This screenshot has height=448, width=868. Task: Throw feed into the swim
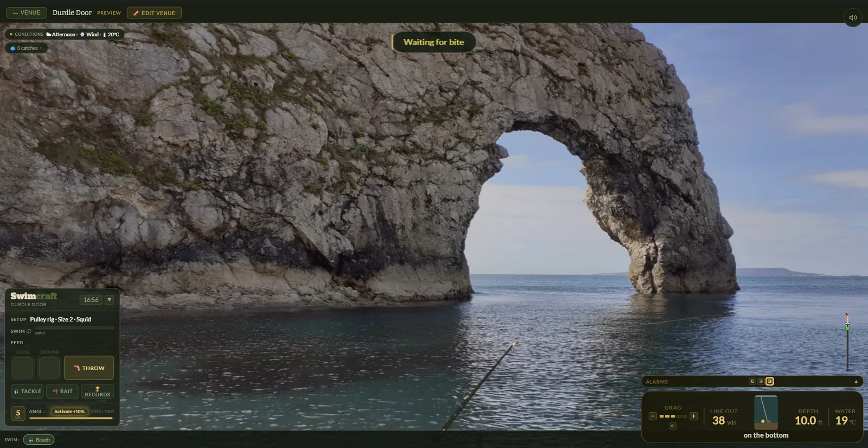tap(89, 368)
